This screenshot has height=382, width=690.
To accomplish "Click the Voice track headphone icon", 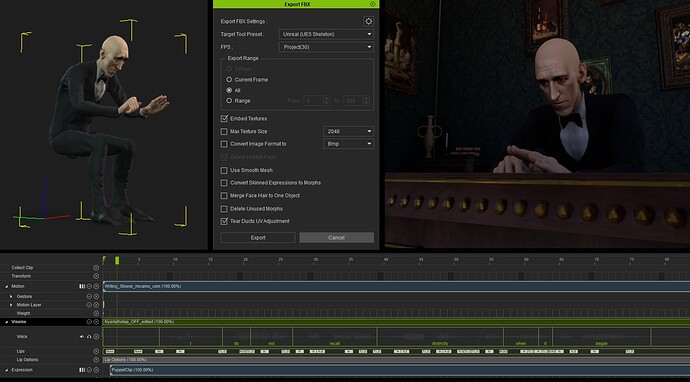I will (89, 337).
